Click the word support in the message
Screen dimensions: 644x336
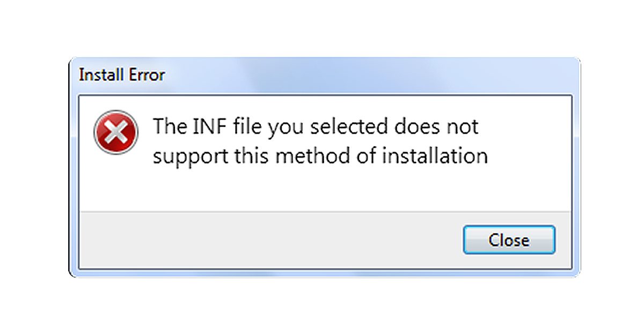coord(187,157)
